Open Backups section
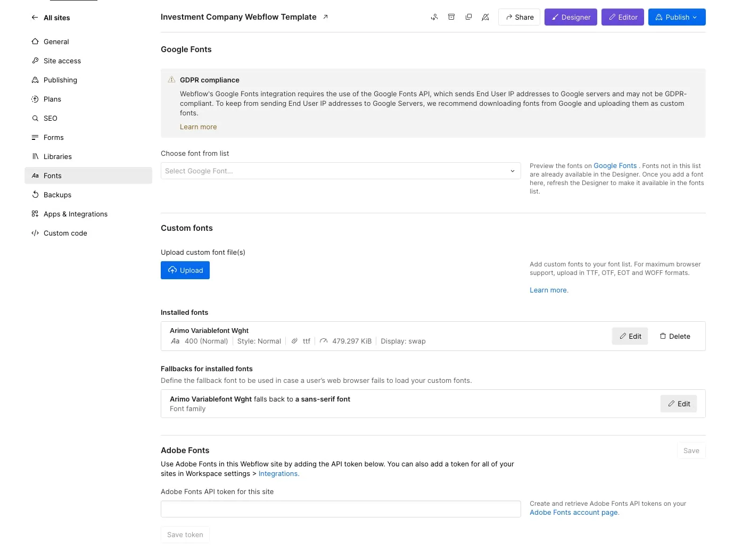 coord(88,195)
